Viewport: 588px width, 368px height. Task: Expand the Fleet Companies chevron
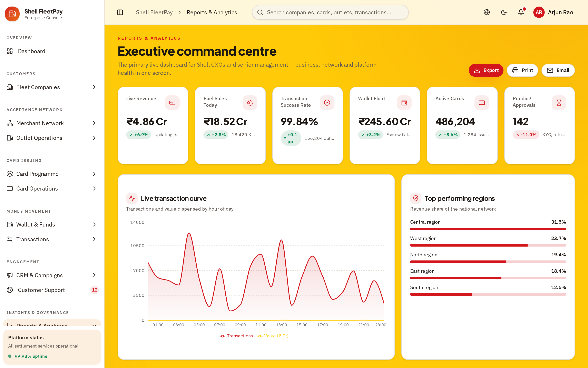coord(94,87)
